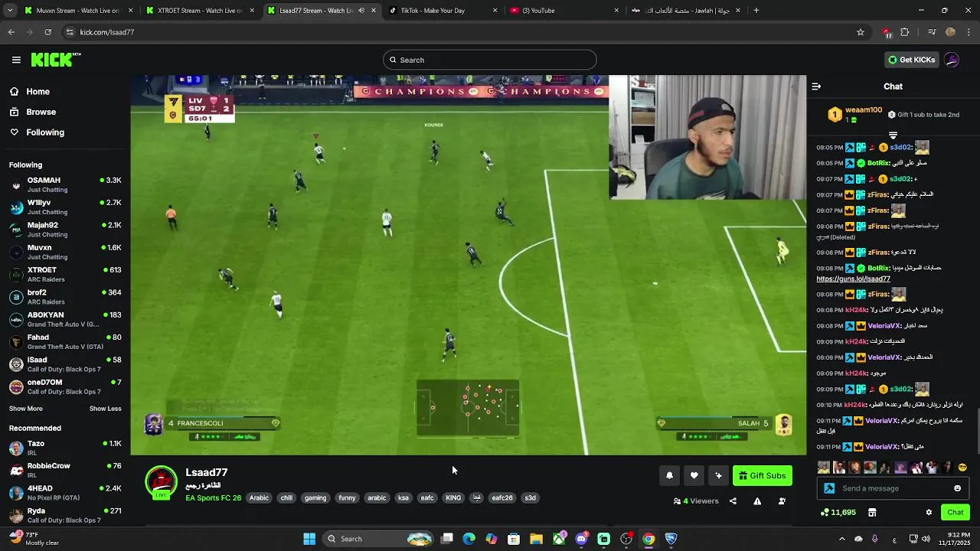Image resolution: width=980 pixels, height=551 pixels.
Task: Open tab search dropdown arrow
Action: (11, 11)
